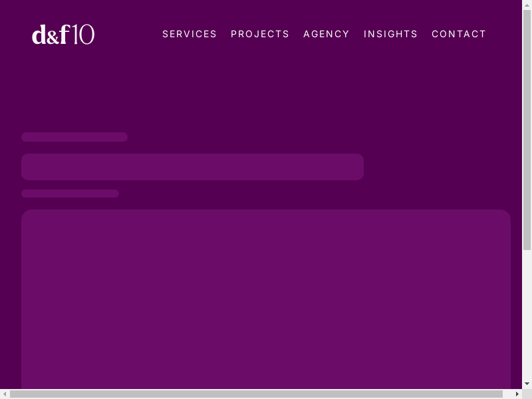
Task: Click the short placeholder line above heading bar
Action: [x=74, y=137]
